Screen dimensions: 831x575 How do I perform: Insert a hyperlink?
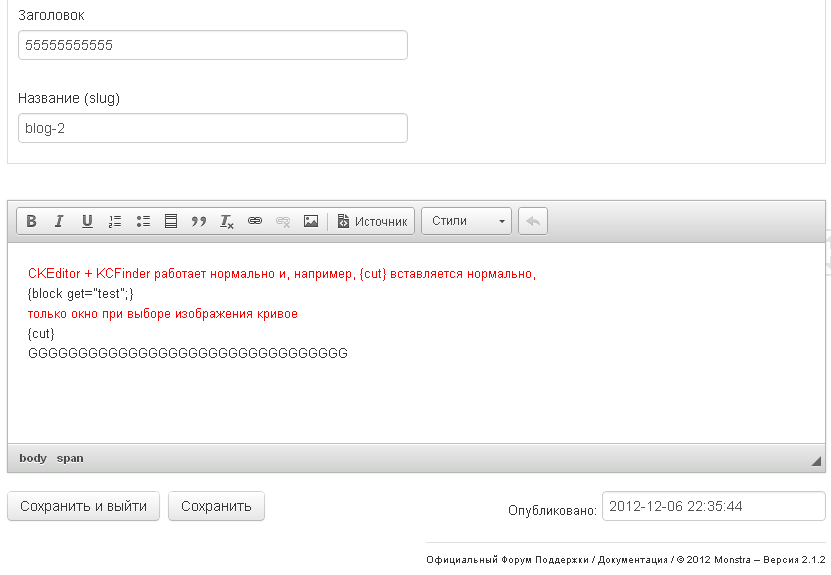click(255, 221)
